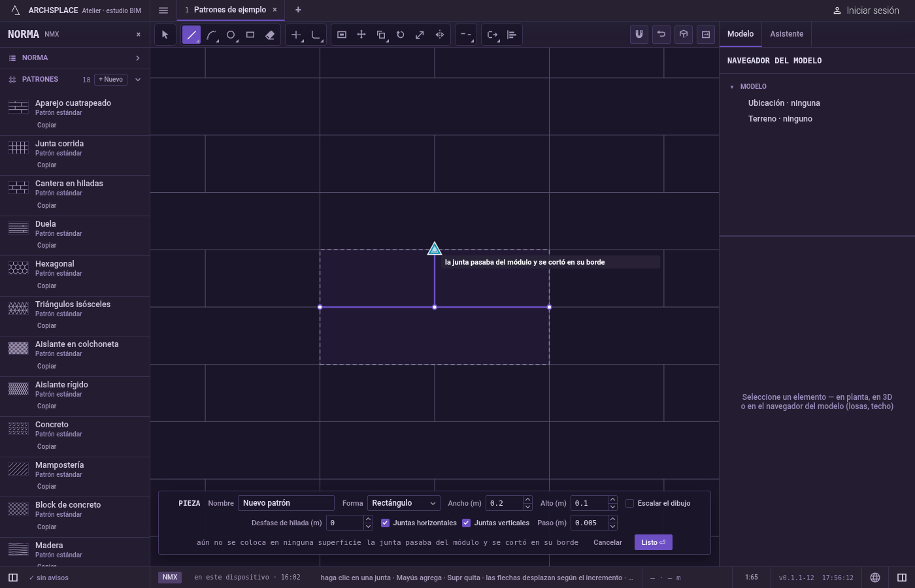Collapse the PATRONES section chevron
915x588 pixels.
coord(138,80)
